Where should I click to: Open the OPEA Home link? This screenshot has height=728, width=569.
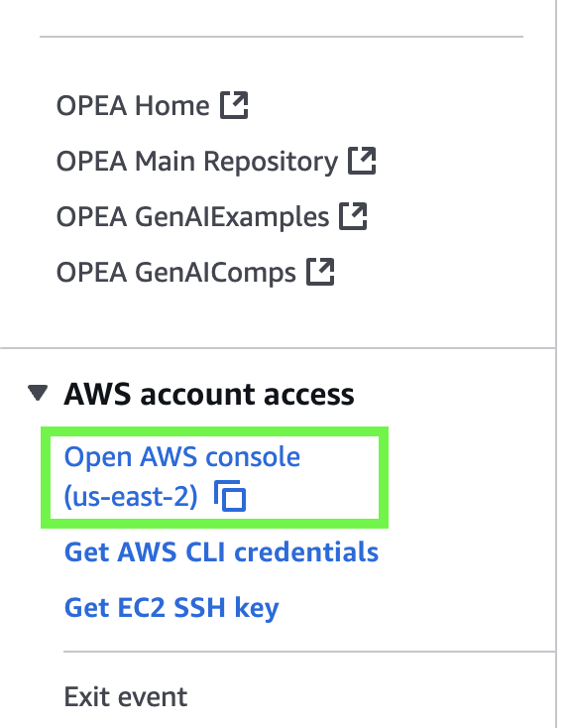133,105
